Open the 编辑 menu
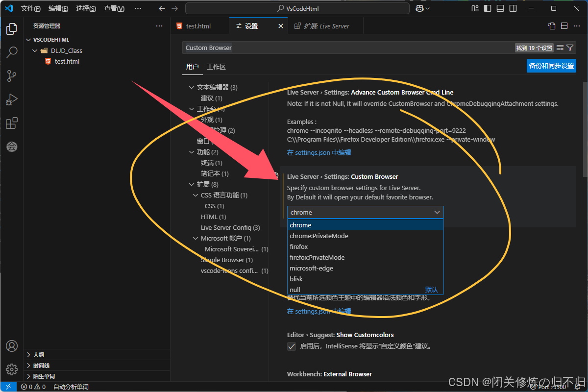Screen dimensions: 588x392 click(x=58, y=8)
